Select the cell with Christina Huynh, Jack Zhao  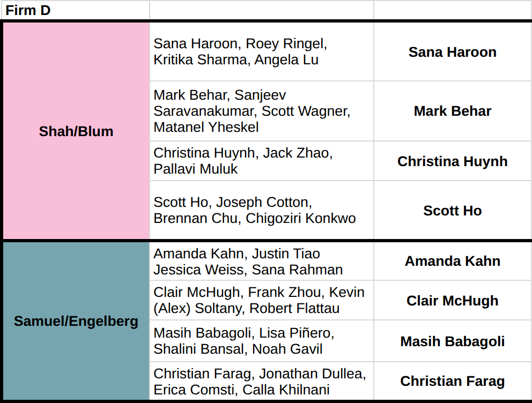click(x=262, y=161)
